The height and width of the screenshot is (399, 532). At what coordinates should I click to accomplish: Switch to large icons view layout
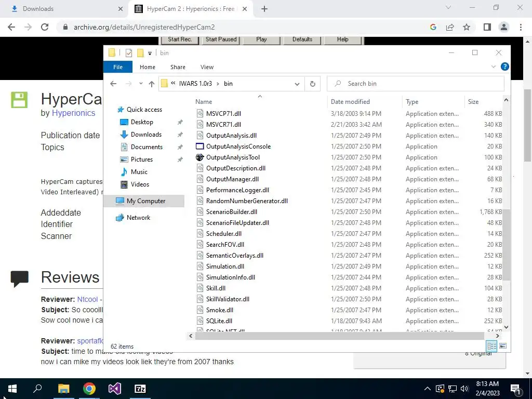point(503,346)
